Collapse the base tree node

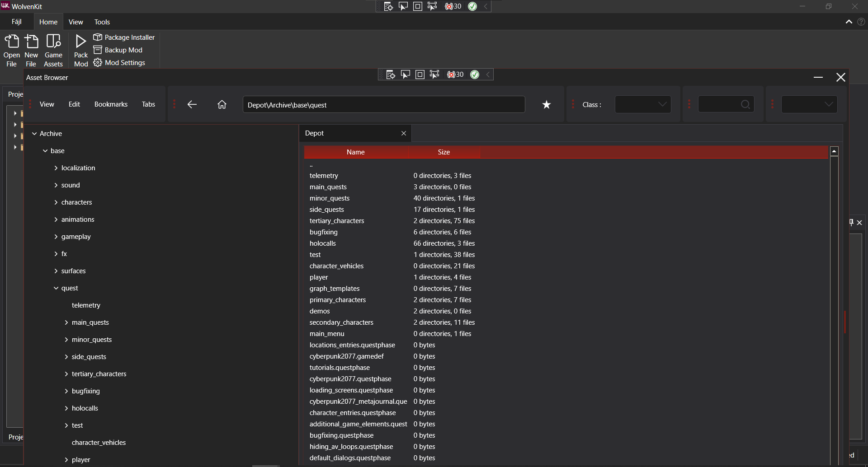click(x=45, y=151)
